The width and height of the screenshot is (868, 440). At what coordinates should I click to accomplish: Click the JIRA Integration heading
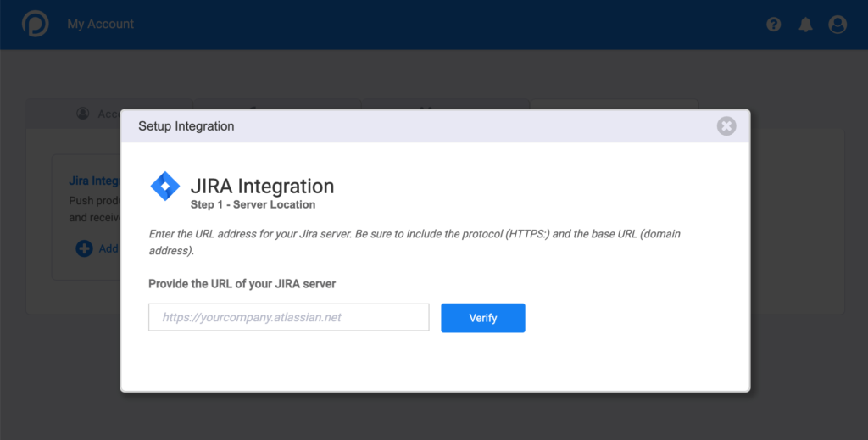263,186
